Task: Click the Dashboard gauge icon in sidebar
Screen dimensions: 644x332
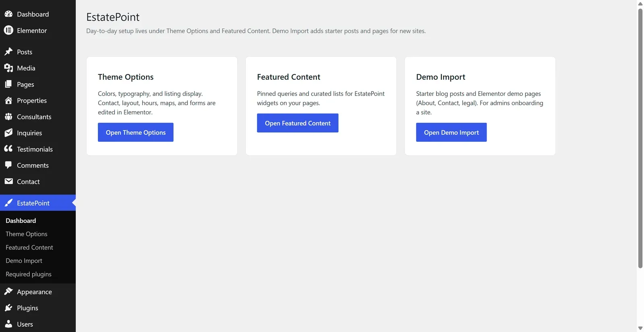Action: (8, 14)
